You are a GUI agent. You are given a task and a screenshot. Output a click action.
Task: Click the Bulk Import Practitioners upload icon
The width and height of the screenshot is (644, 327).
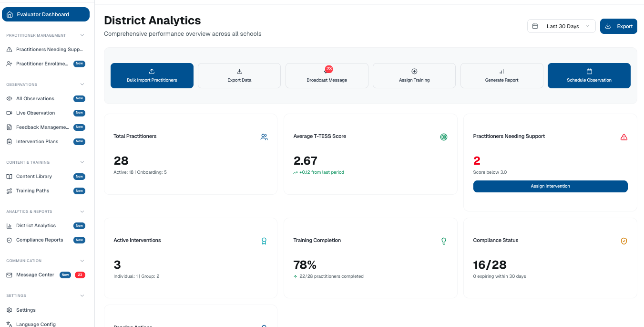(x=152, y=71)
